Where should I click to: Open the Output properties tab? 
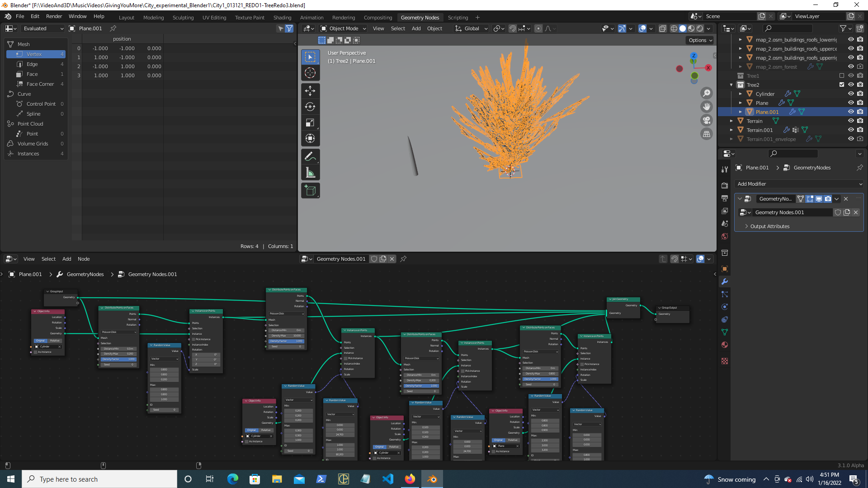coord(725,198)
